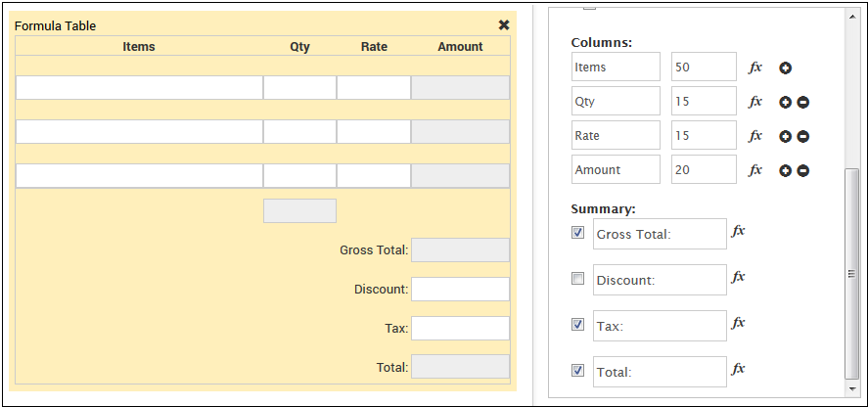Click the Discount input in the formula table

coord(460,290)
